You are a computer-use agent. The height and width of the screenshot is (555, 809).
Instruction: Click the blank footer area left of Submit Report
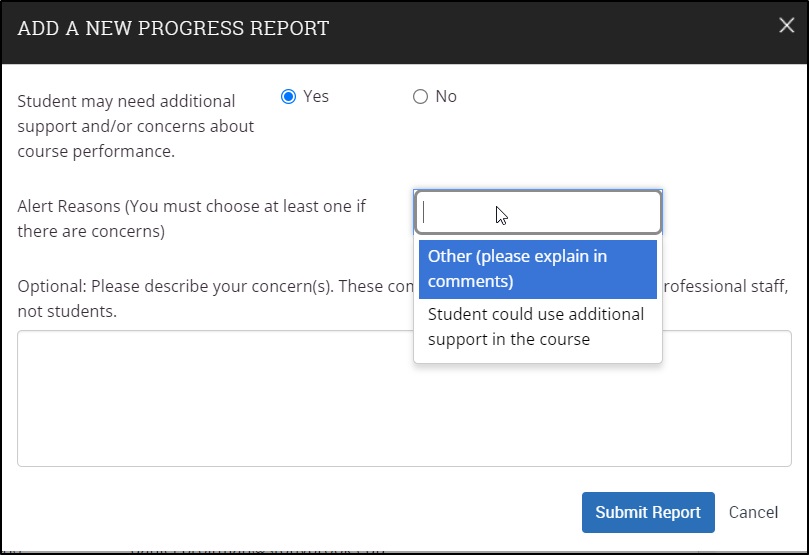[x=300, y=512]
